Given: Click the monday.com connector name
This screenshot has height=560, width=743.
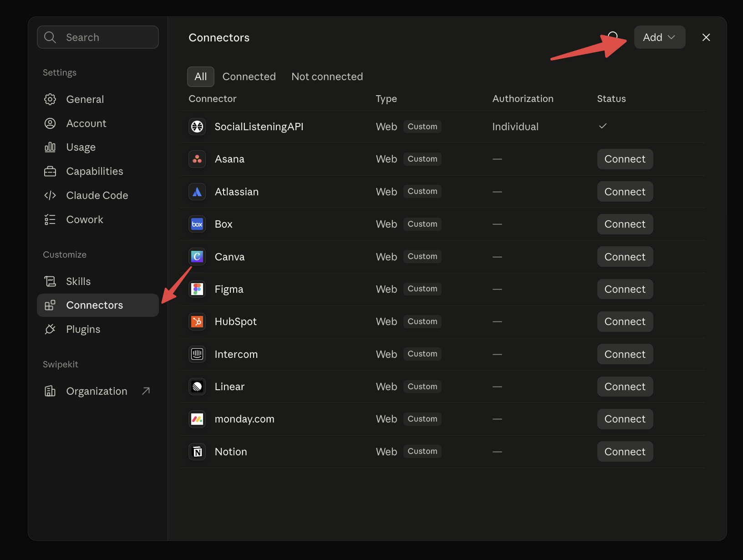Looking at the screenshot, I should coord(244,419).
